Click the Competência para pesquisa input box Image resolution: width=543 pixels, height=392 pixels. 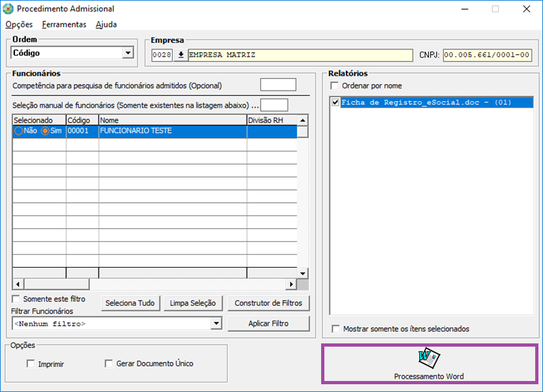(278, 85)
